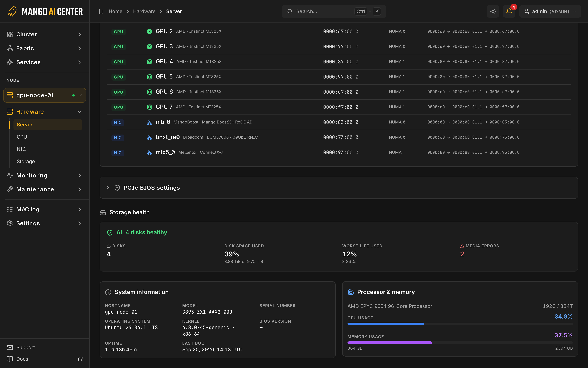
Task: Click the mlx5_0 network icon
Action: click(149, 153)
